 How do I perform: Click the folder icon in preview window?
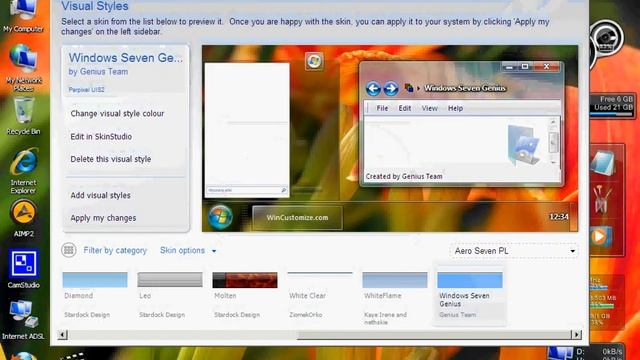click(524, 145)
